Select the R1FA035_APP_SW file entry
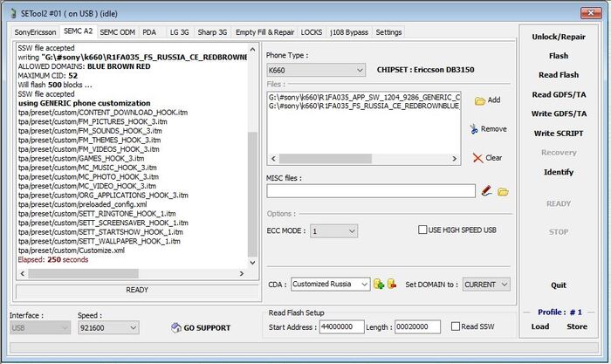The height and width of the screenshot is (364, 611). click(x=364, y=97)
